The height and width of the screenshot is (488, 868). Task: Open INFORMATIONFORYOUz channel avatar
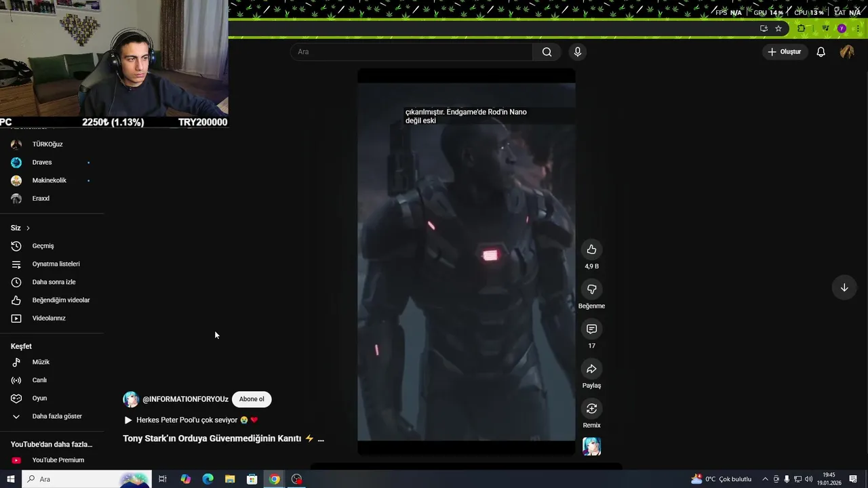click(131, 399)
